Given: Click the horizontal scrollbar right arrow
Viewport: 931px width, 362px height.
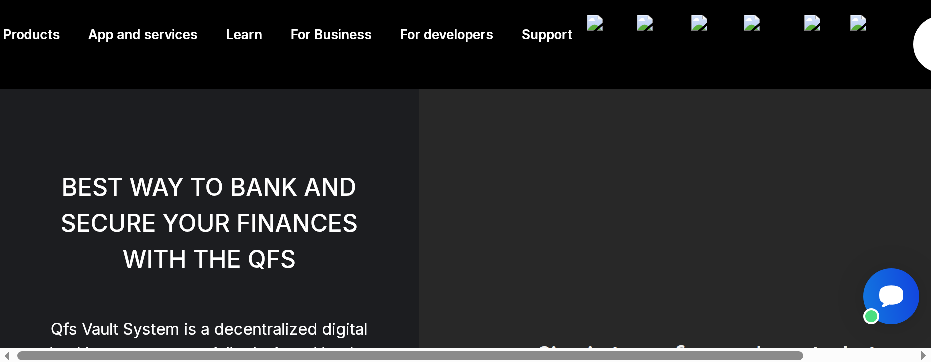Looking at the screenshot, I should point(924,355).
